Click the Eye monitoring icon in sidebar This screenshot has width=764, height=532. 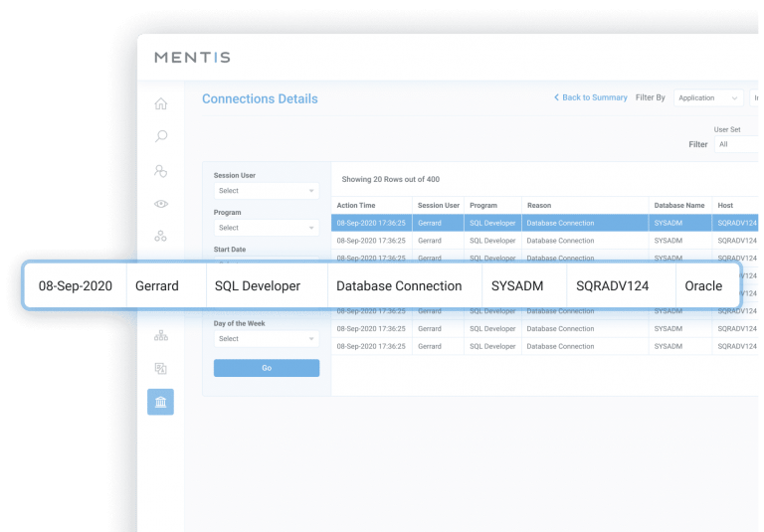click(160, 204)
